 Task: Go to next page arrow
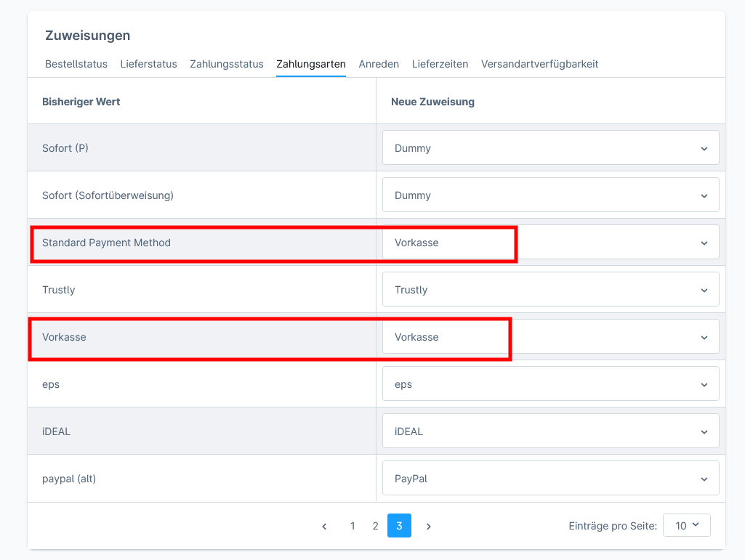coord(429,526)
